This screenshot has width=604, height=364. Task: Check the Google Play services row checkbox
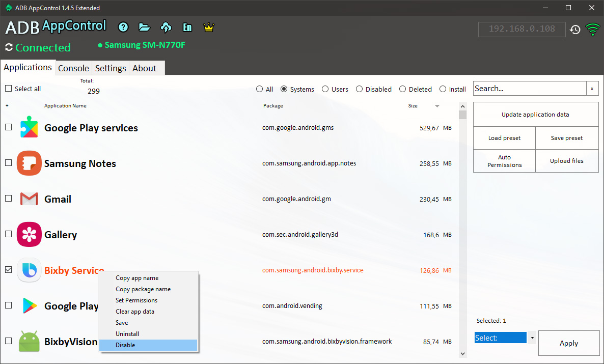coord(9,127)
